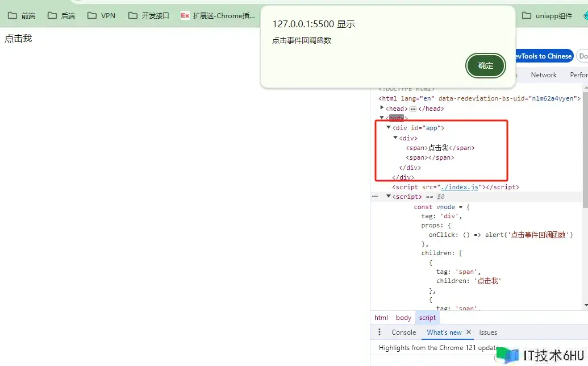Open the 后端 bookmark folder
588x366 pixels.
point(61,15)
